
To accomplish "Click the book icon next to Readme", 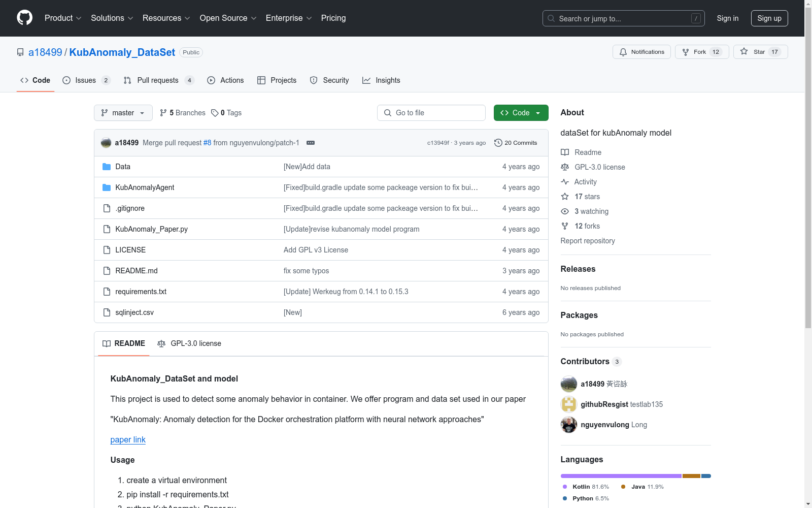I will pyautogui.click(x=565, y=152).
